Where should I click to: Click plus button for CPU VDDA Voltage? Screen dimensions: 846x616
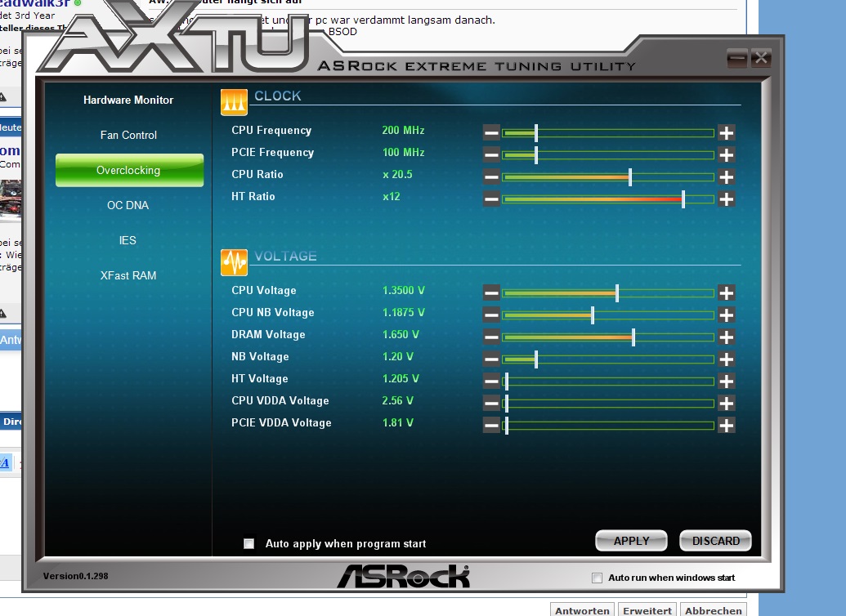click(x=726, y=404)
